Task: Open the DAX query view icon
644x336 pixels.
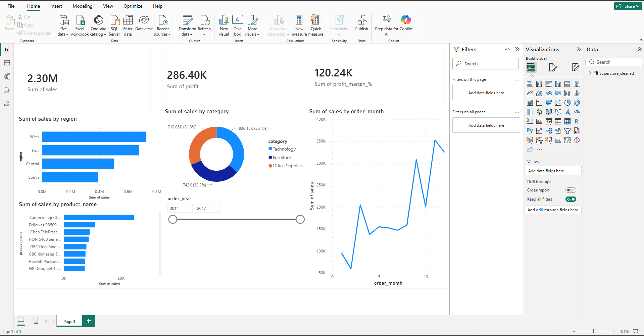Action: (x=7, y=90)
